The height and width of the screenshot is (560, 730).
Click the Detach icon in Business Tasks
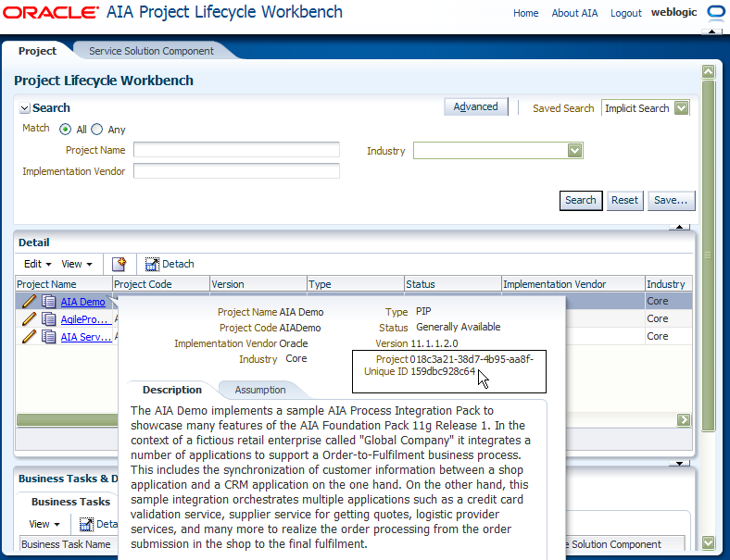[x=86, y=524]
